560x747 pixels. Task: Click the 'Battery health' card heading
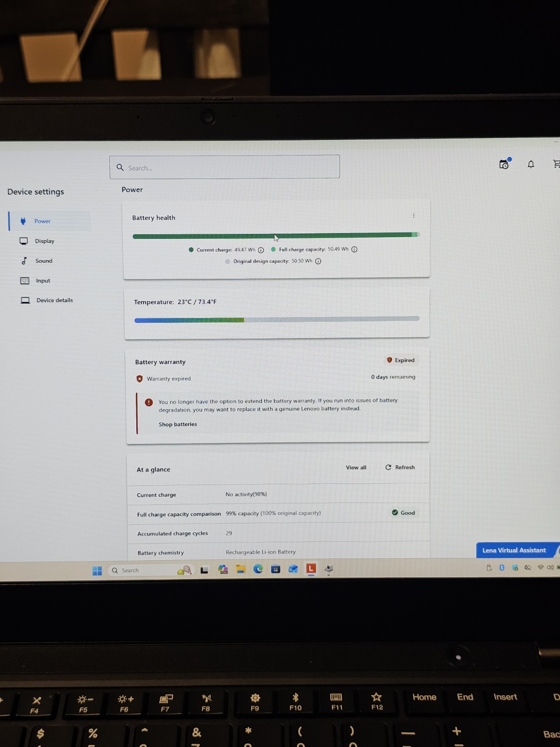tap(154, 218)
